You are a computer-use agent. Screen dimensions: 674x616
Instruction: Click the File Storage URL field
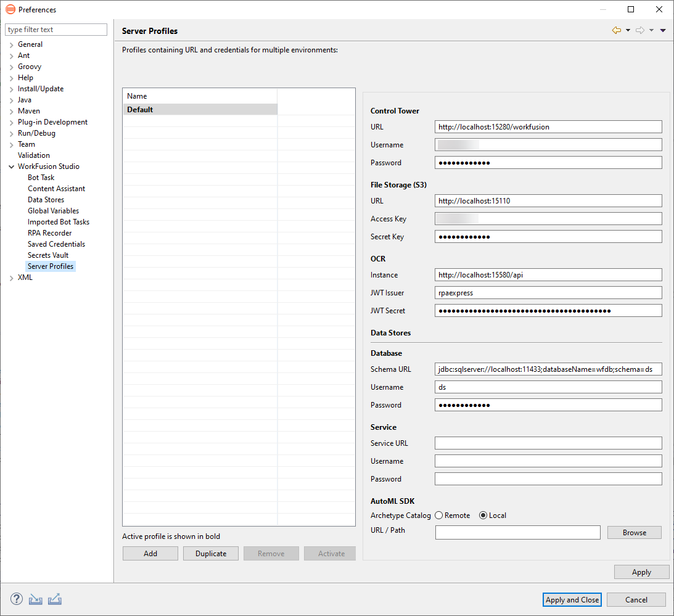pos(548,201)
